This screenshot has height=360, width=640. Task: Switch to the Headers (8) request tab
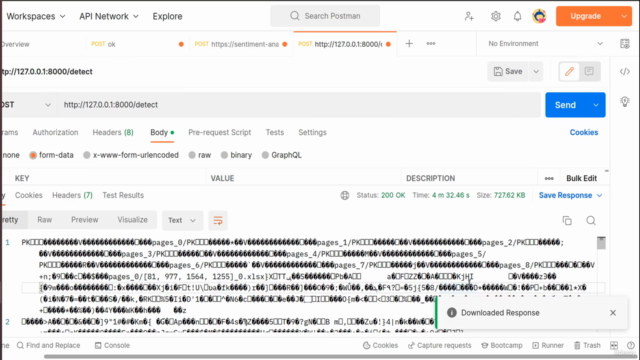pos(113,133)
